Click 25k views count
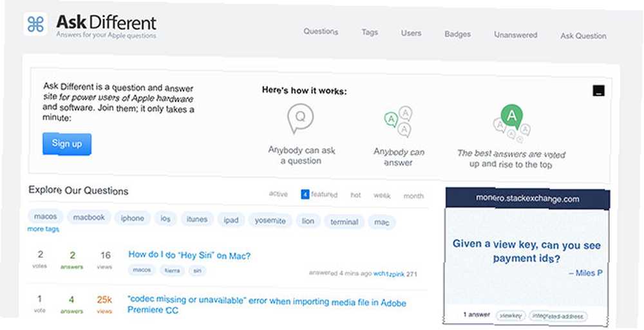This screenshot has height=330, width=644. click(x=104, y=304)
